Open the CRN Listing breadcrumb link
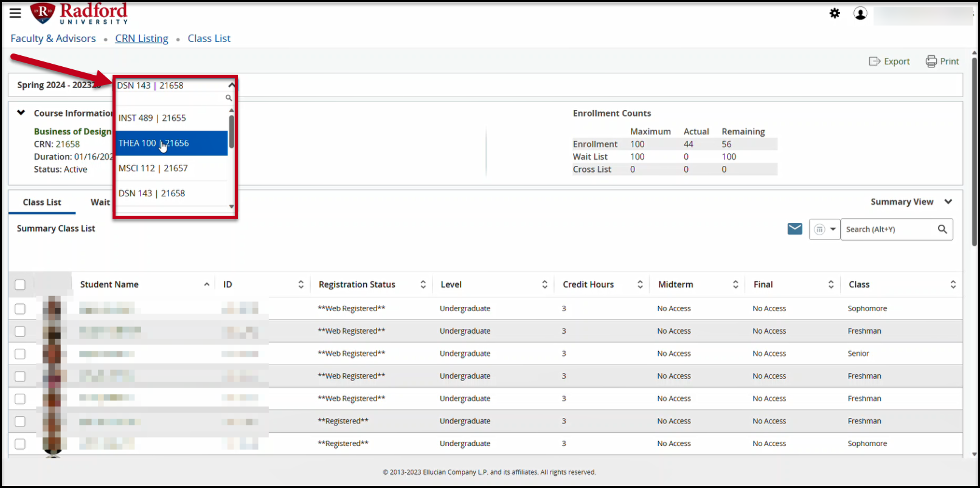 click(142, 38)
